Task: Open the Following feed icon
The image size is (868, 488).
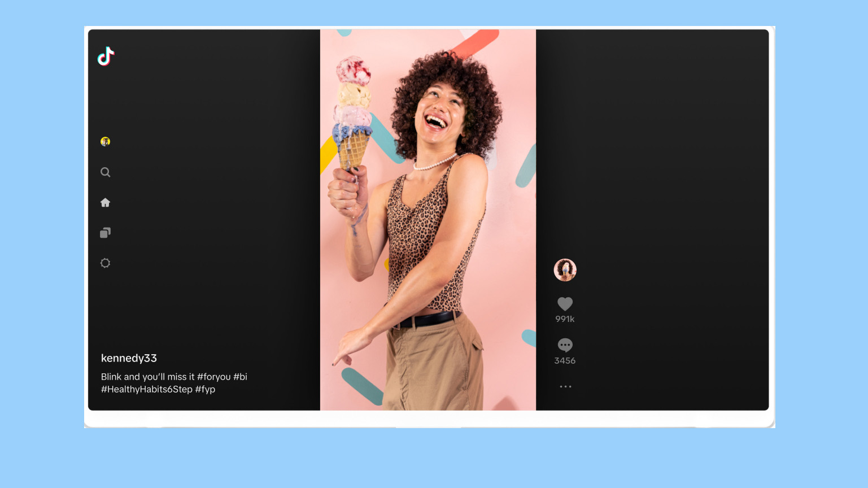Action: [106, 233]
